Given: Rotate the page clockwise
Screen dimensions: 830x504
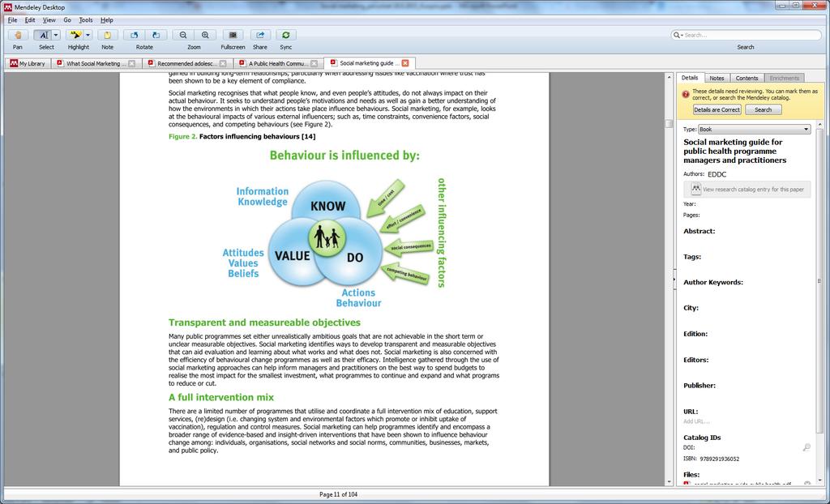Looking at the screenshot, I should (156, 35).
